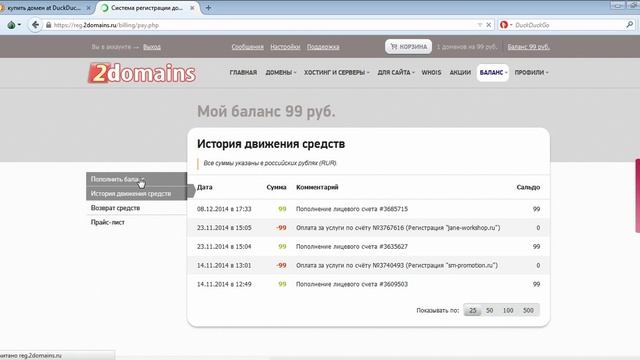
Task: Click the search magnifier icon
Action: (630, 25)
